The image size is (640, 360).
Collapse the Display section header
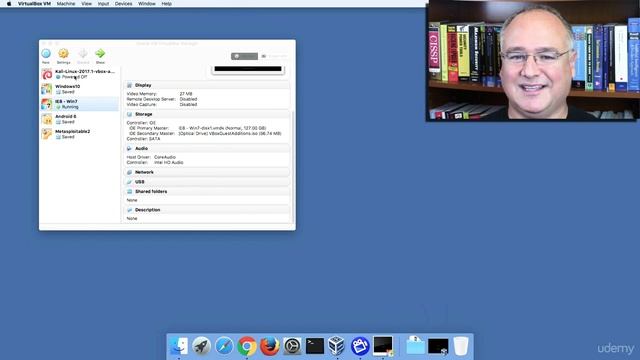(x=207, y=85)
